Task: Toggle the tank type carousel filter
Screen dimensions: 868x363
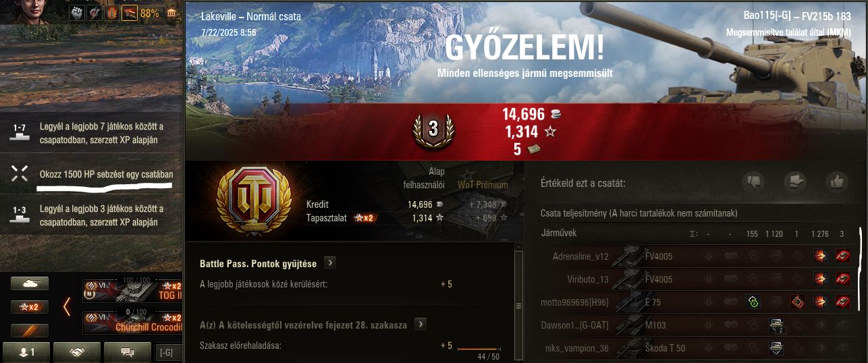Action: pos(30,284)
